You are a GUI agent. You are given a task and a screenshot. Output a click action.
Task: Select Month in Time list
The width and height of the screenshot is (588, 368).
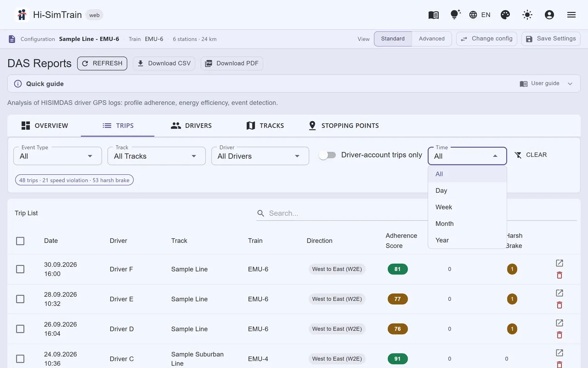(467, 224)
